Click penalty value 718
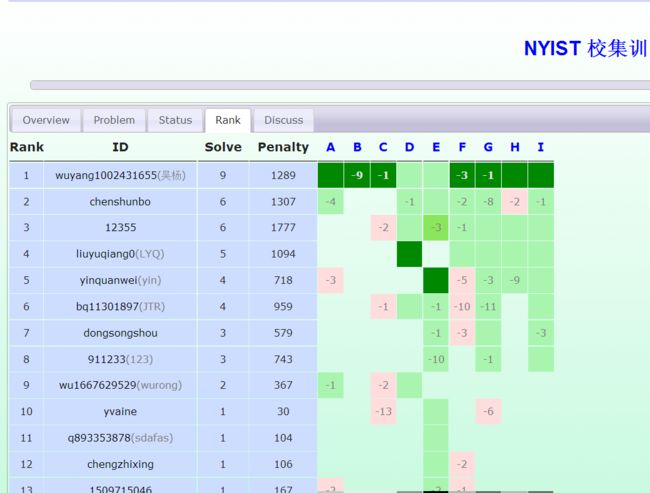 [283, 280]
